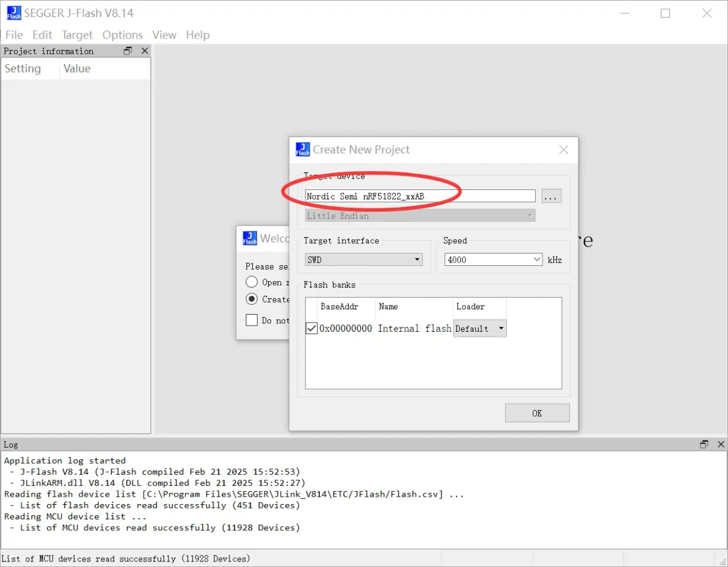Click the Internal flash name cell
Screen dimensions: 728x567
coord(414,328)
